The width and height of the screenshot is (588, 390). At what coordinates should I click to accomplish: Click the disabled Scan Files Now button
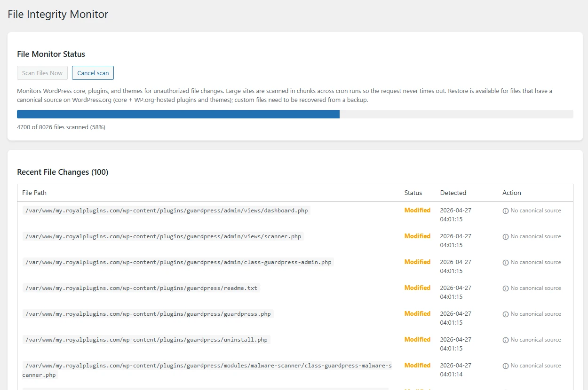pyautogui.click(x=42, y=73)
